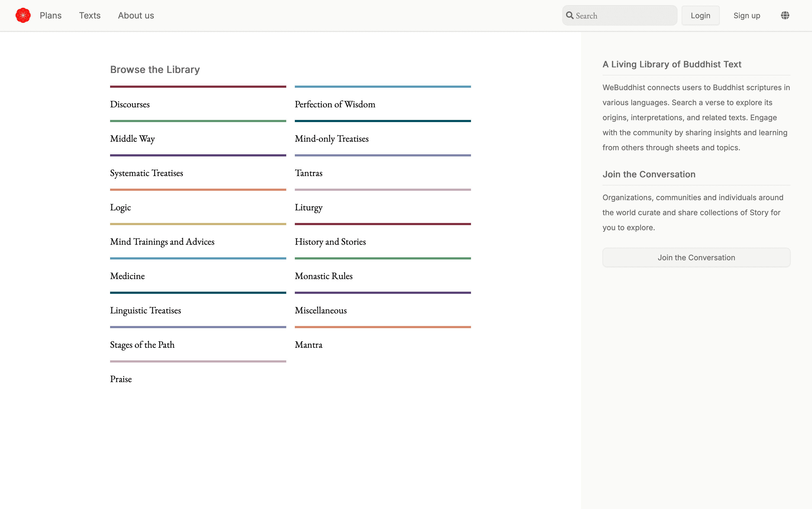Click the Join the Conversation button
Screen dimensions: 812x509
[696, 258]
